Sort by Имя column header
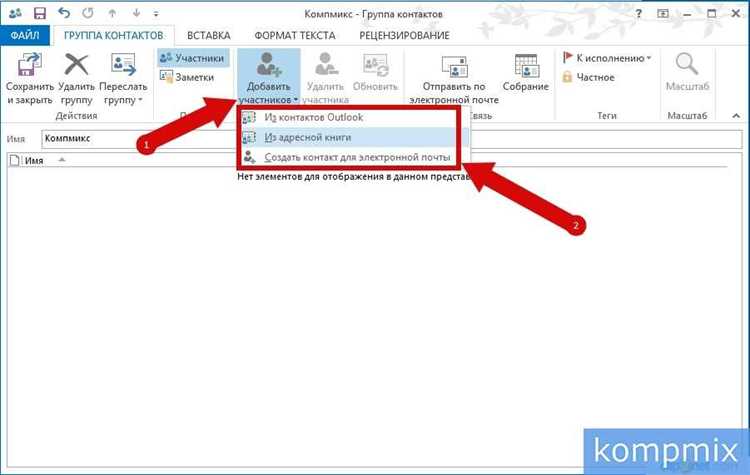The image size is (750, 475). (x=34, y=160)
